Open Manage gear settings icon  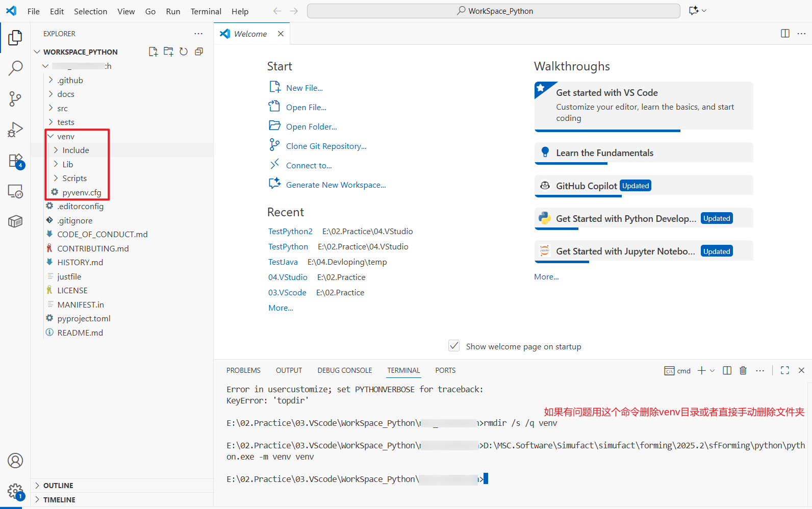15,492
